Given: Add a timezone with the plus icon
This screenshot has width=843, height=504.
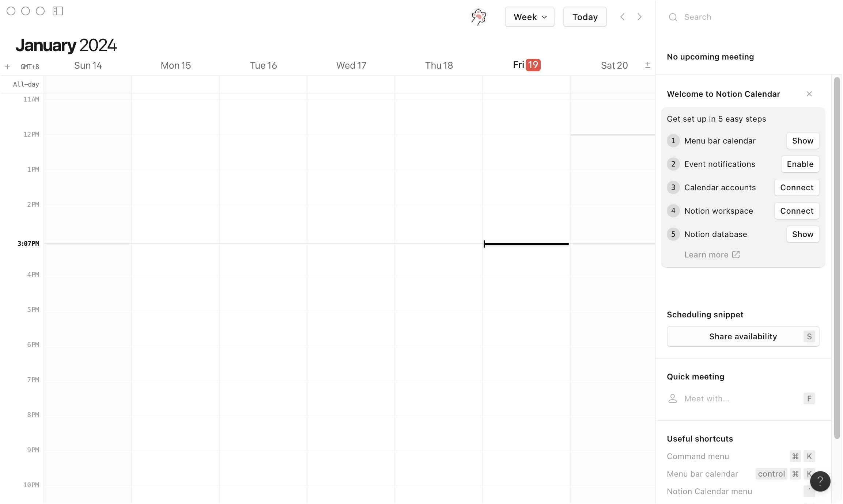Looking at the screenshot, I should pos(7,66).
